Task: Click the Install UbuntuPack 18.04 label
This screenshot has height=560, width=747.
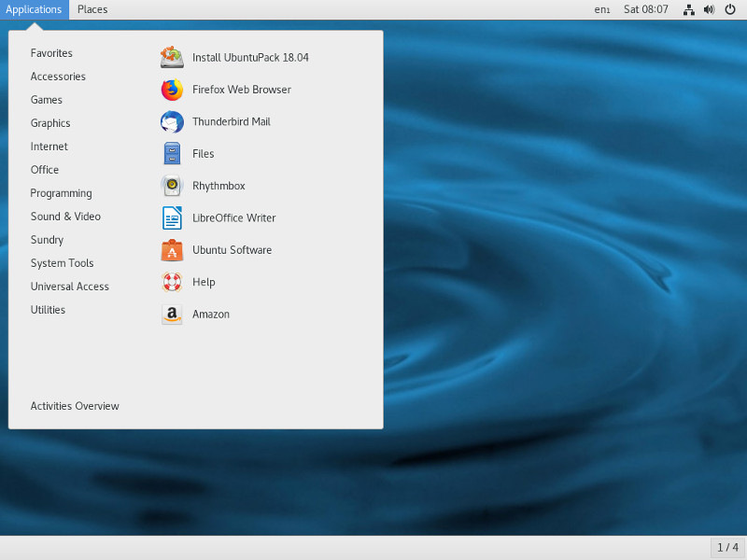Action: pyautogui.click(x=250, y=58)
